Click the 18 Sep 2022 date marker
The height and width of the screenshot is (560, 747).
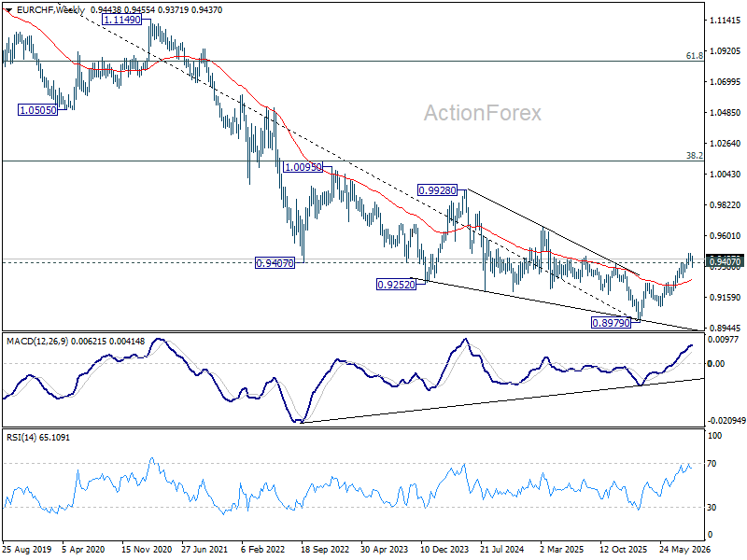(x=325, y=550)
